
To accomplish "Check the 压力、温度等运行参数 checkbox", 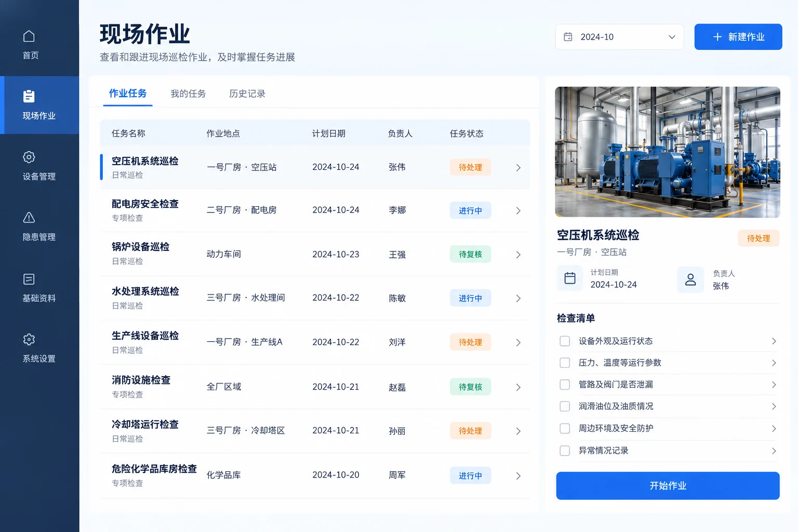I will 565,363.
